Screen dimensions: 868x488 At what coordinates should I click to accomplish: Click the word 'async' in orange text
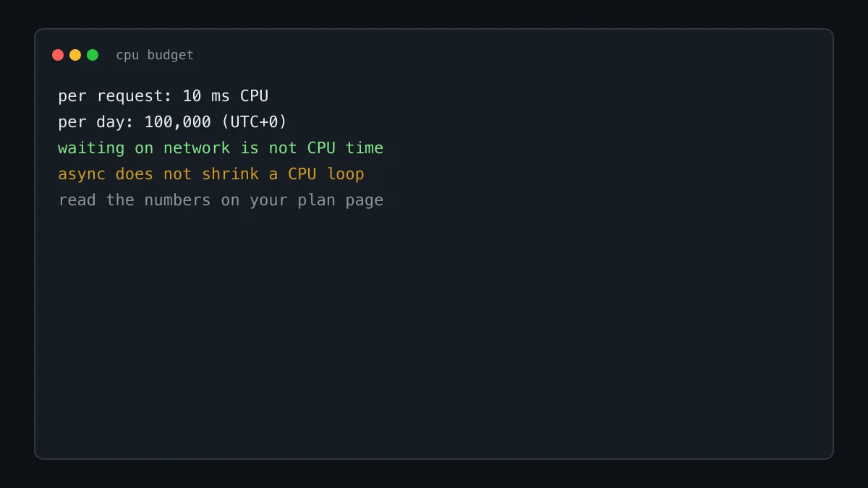click(82, 174)
